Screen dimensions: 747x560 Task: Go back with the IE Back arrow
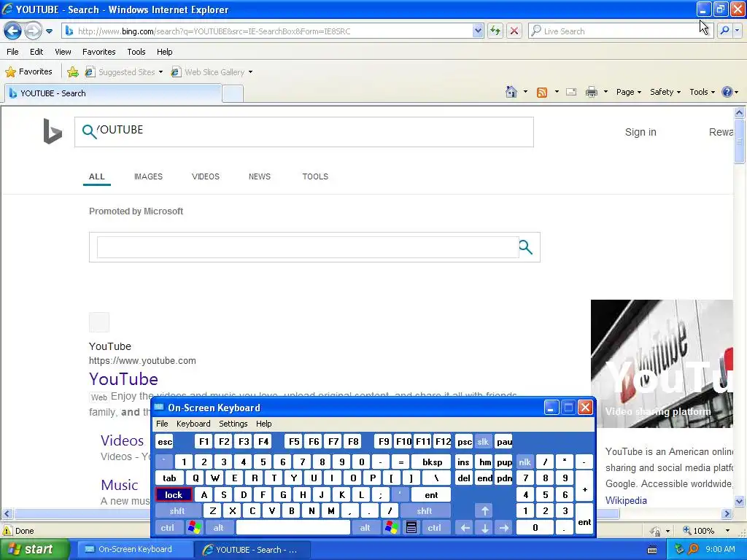[x=13, y=31]
